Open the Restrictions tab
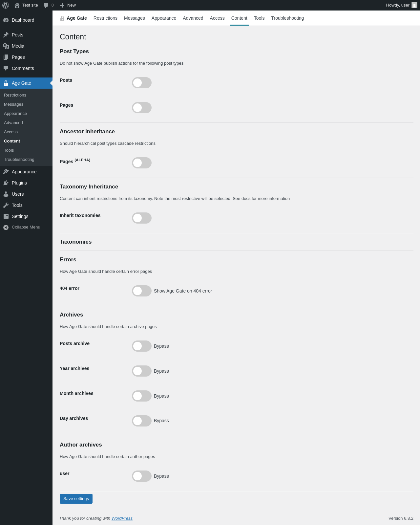The width and height of the screenshot is (420, 525). [105, 18]
